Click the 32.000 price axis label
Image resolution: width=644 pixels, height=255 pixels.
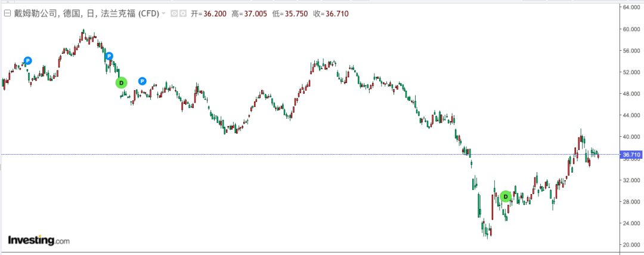(631, 180)
